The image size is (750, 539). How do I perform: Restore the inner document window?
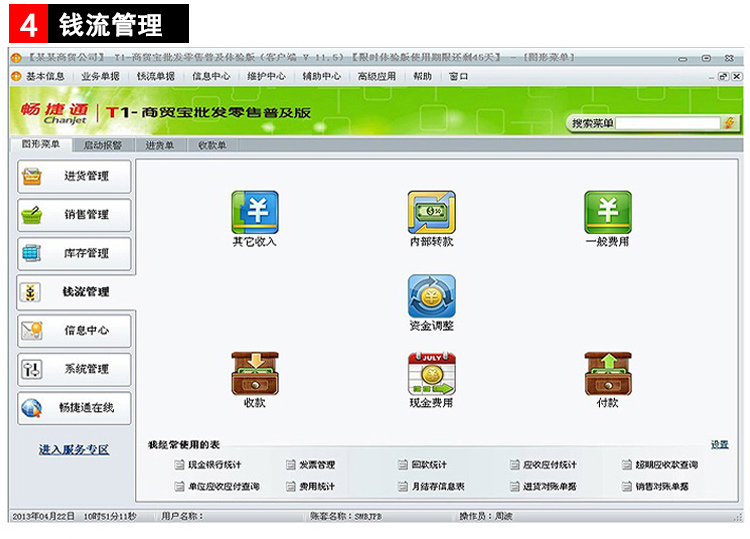(723, 77)
